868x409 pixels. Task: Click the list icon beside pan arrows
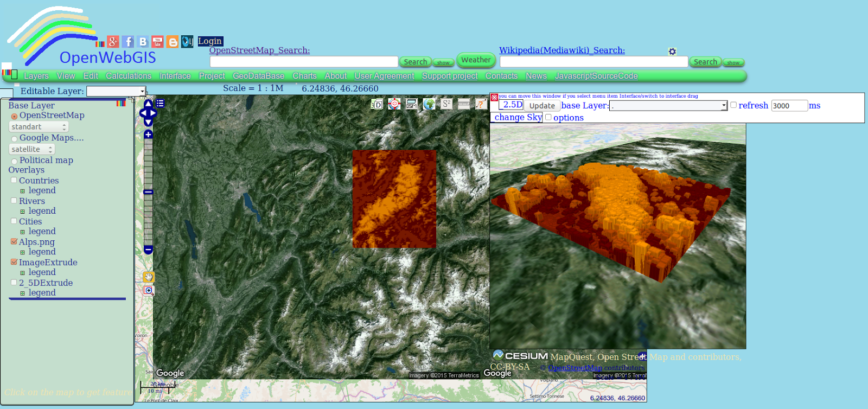160,103
